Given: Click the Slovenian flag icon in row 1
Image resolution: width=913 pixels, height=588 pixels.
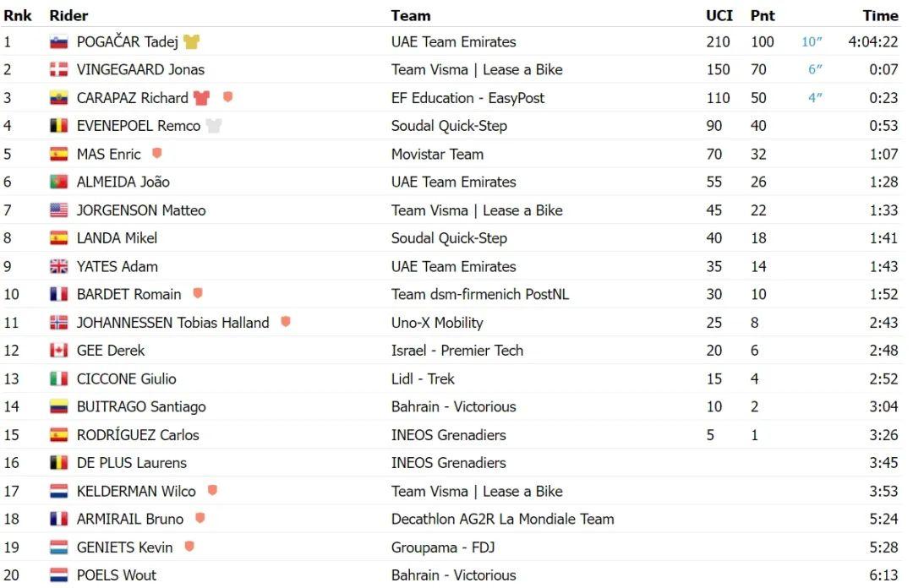Looking at the screenshot, I should 58,41.
